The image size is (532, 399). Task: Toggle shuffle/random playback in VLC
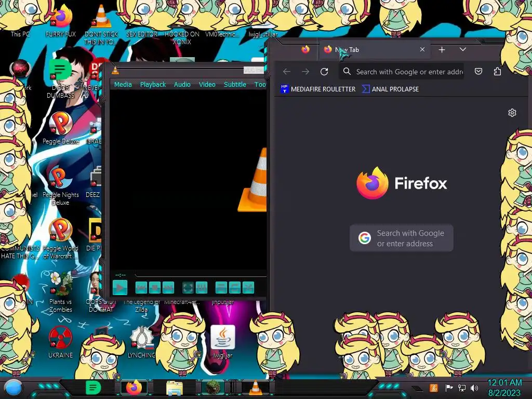[248, 288]
